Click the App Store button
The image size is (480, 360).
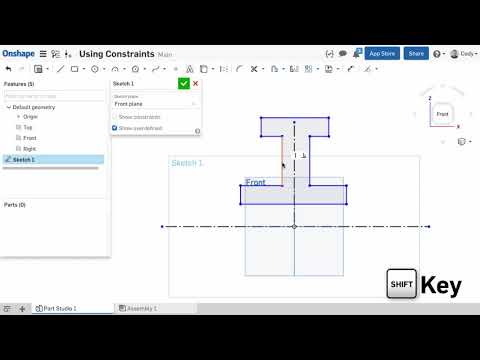(382, 53)
